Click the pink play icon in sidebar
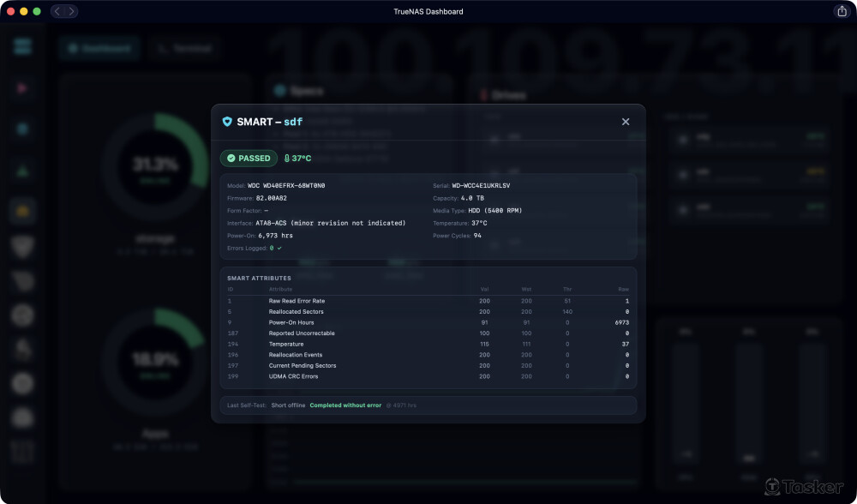Screen dimensions: 857x504 coord(22,87)
